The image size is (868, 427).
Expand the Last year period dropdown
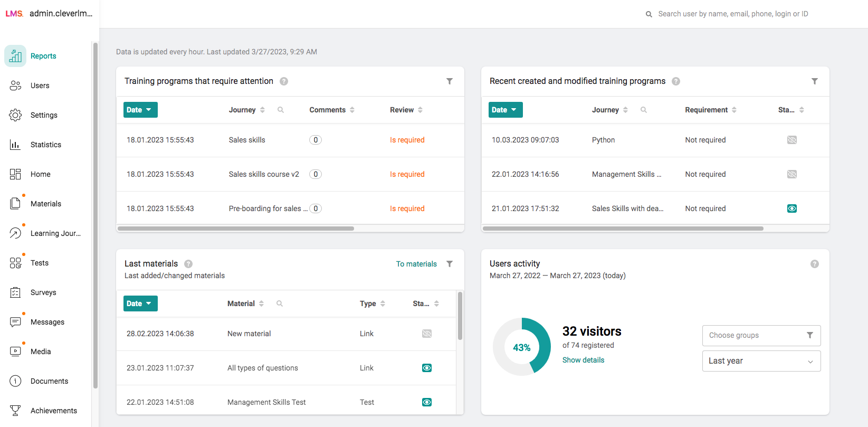pyautogui.click(x=761, y=361)
